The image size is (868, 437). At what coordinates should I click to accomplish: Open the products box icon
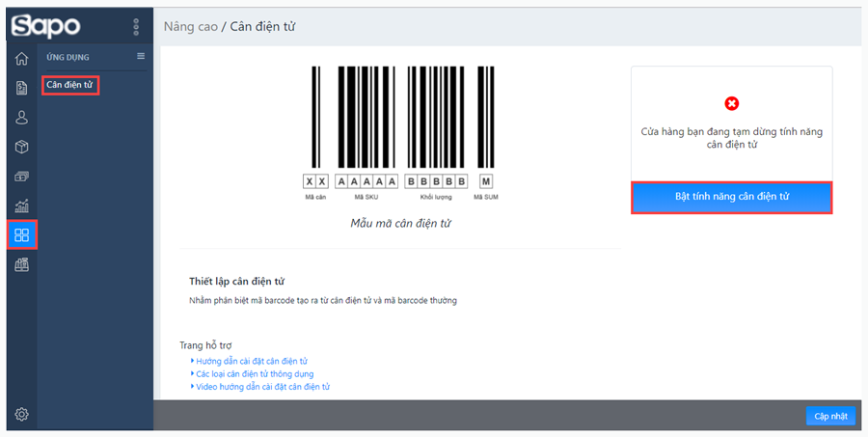[x=21, y=147]
